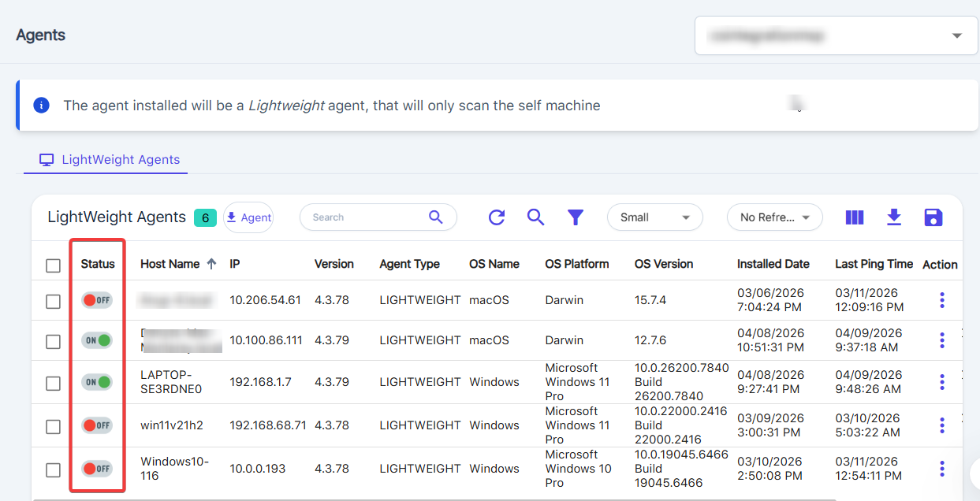Click the refresh icon in the toolbar

coord(497,217)
